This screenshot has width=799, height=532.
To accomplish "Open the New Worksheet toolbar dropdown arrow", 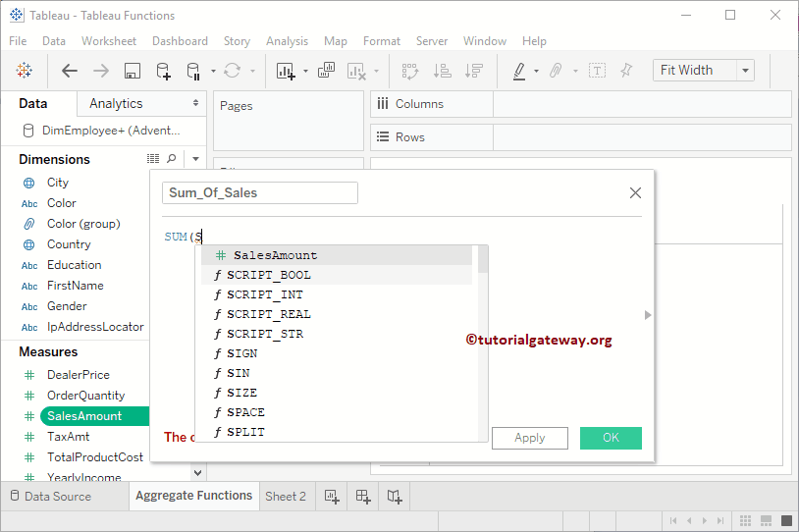I will [305, 71].
